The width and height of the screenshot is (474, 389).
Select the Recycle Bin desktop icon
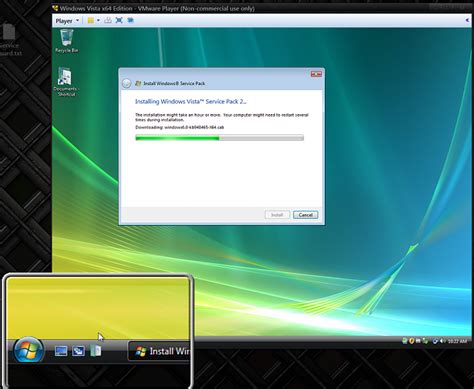click(67, 41)
